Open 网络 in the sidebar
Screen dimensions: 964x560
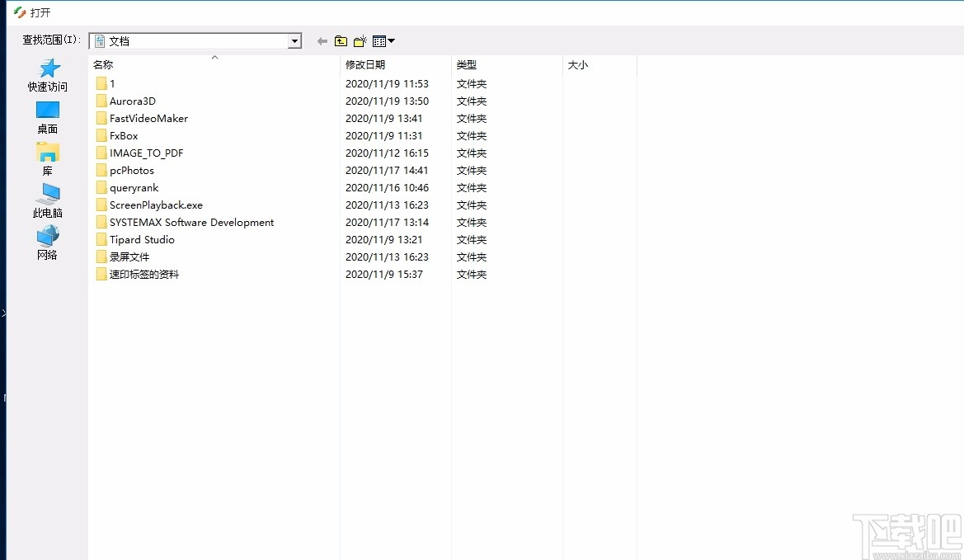pyautogui.click(x=47, y=239)
